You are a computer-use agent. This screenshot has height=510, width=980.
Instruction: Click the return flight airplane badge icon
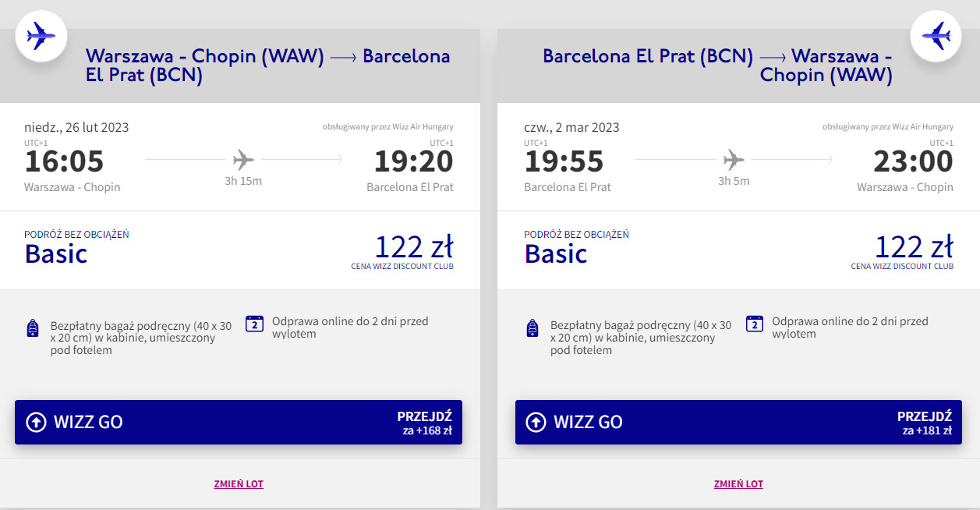(x=937, y=35)
